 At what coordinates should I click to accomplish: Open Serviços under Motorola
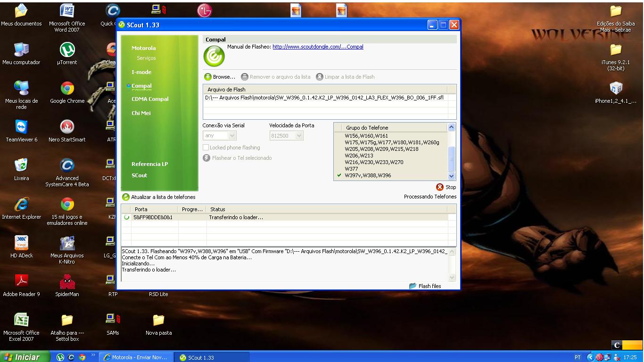click(146, 58)
